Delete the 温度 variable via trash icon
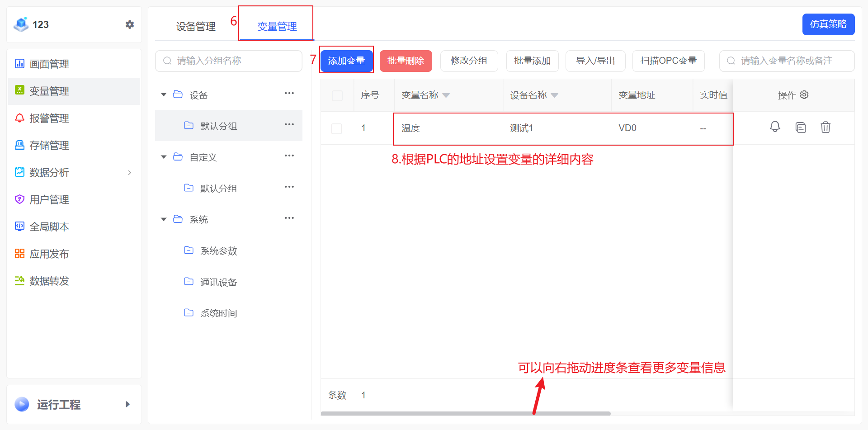 pyautogui.click(x=826, y=127)
